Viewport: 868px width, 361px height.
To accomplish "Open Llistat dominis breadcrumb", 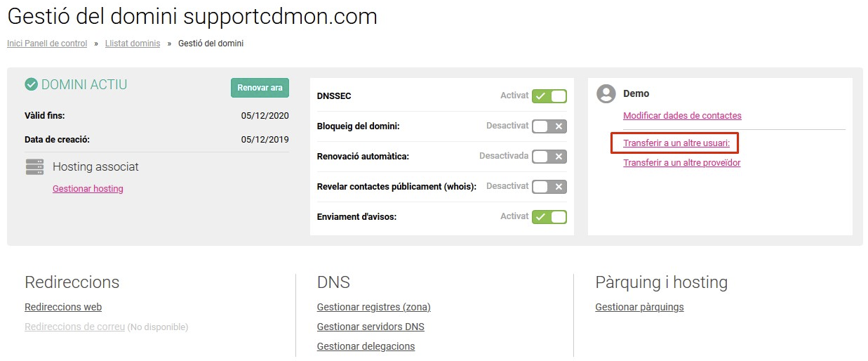I will [133, 44].
